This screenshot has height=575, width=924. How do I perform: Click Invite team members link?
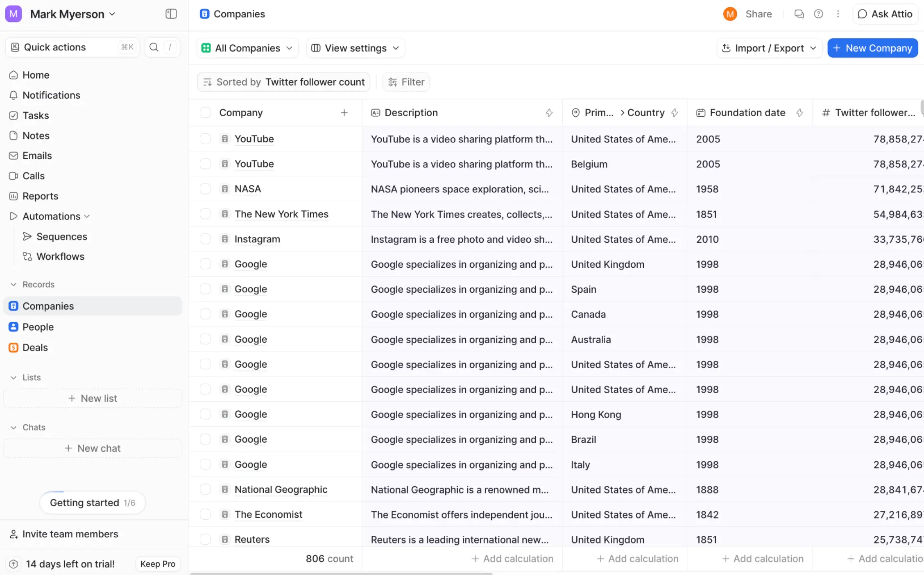coord(64,534)
